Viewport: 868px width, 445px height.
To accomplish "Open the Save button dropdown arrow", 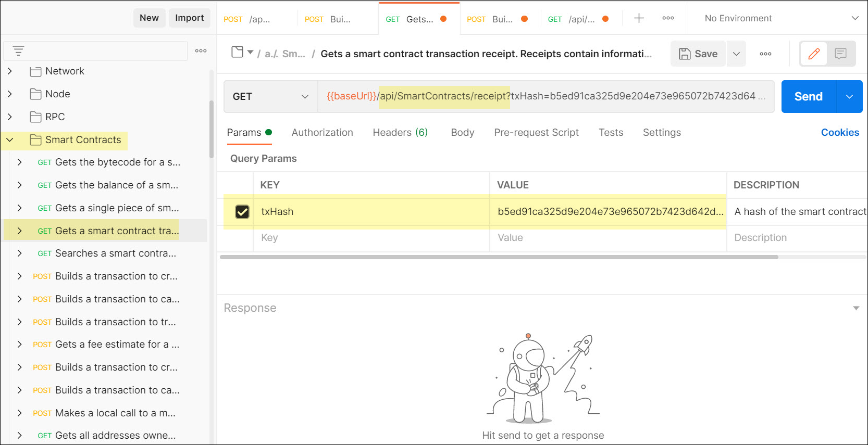I will [736, 54].
